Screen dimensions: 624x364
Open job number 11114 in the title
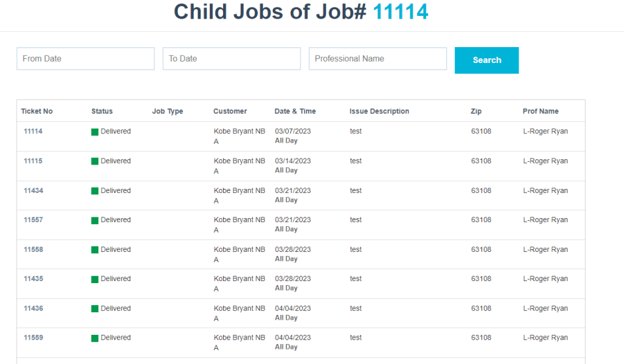(400, 11)
